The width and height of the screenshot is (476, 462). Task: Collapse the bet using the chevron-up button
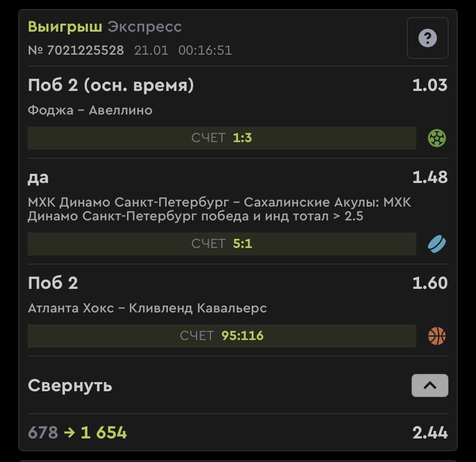430,385
